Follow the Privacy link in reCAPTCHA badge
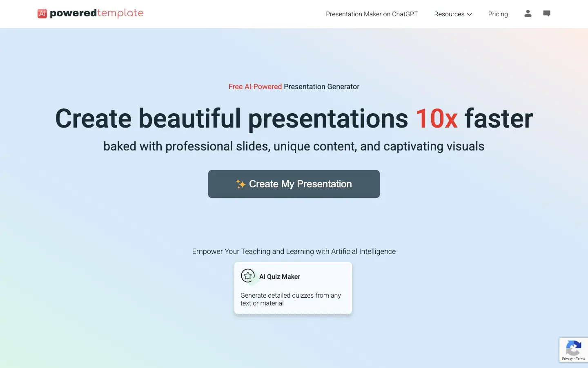Viewport: 588px width, 368px height. [568, 359]
